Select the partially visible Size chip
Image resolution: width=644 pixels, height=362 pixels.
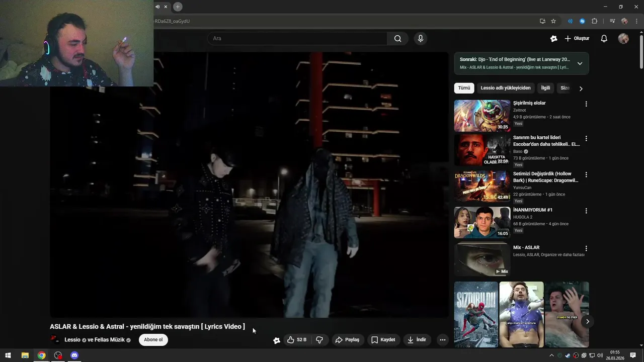(565, 88)
